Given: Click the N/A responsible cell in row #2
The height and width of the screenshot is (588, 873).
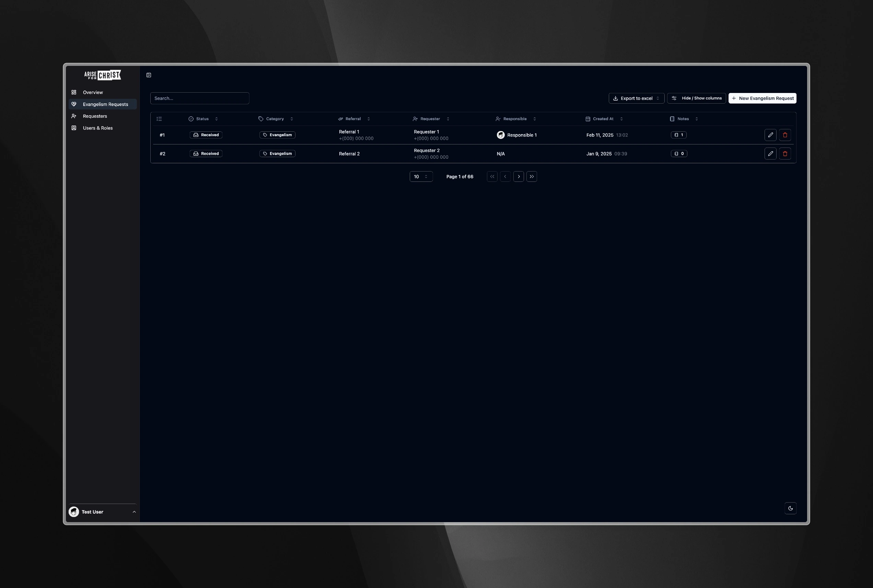Looking at the screenshot, I should click(x=501, y=154).
